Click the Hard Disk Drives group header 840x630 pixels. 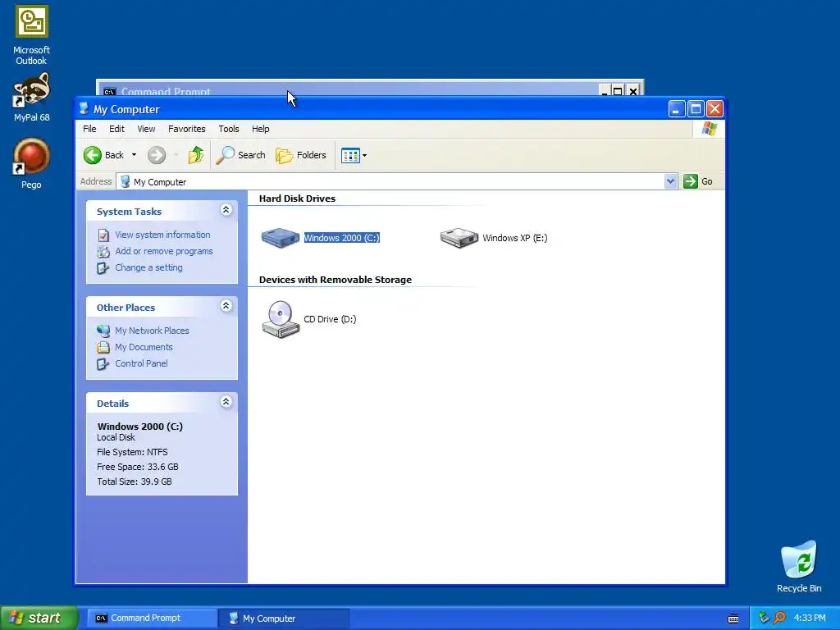297,199
